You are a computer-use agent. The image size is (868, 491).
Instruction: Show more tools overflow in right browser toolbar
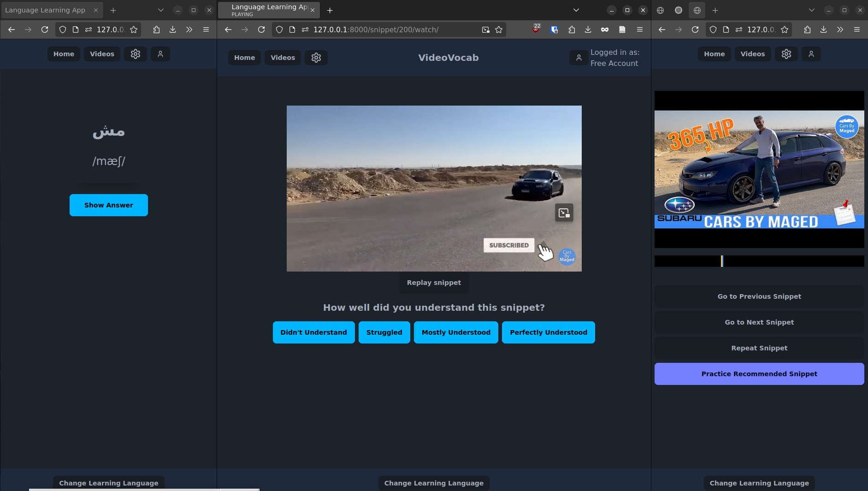[x=840, y=30]
